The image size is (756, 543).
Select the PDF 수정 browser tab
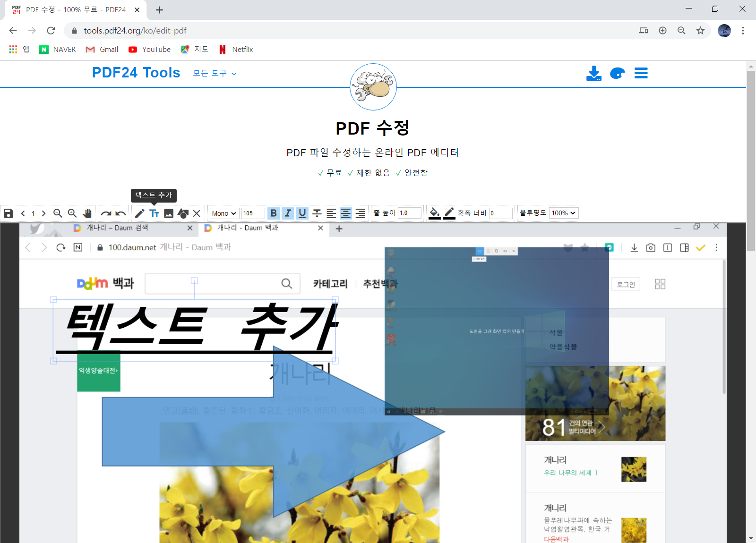coord(76,10)
